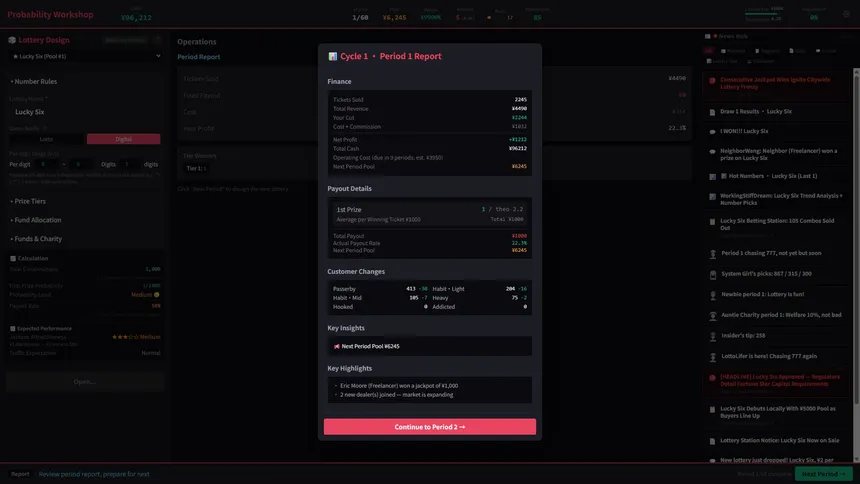The height and width of the screenshot is (484, 860).
Task: Click the Probability Workshop title
Action: (x=50, y=14)
